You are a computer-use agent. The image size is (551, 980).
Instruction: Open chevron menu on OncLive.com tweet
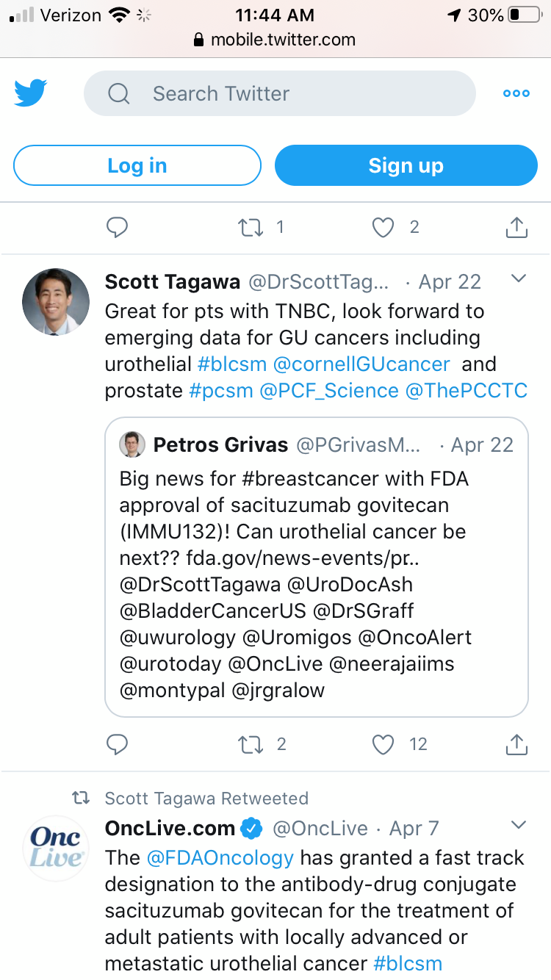[519, 825]
